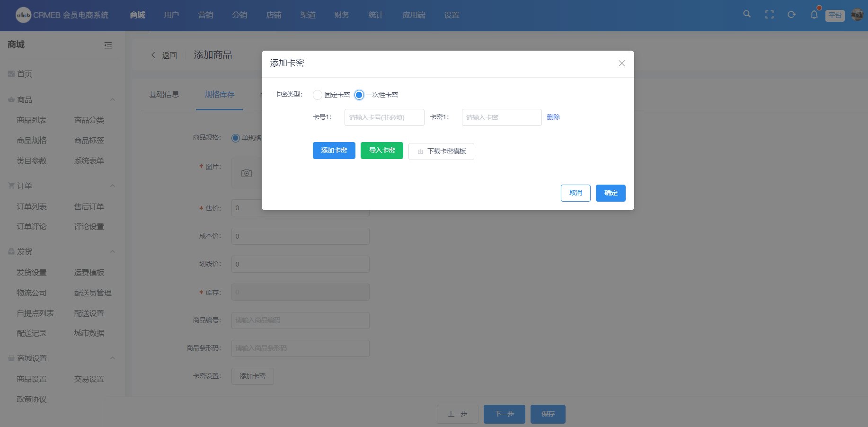Select 固定卡密 radio option
The height and width of the screenshot is (427, 868).
tap(318, 95)
